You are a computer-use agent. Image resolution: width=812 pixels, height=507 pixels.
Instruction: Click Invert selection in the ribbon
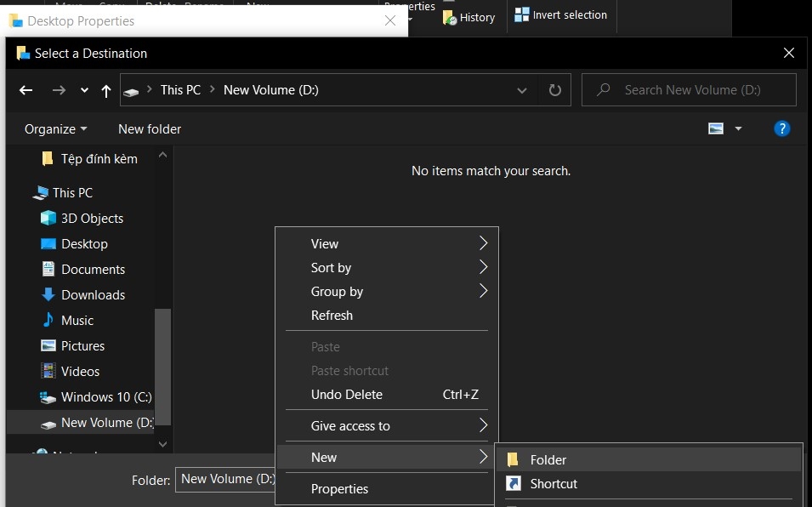point(561,15)
